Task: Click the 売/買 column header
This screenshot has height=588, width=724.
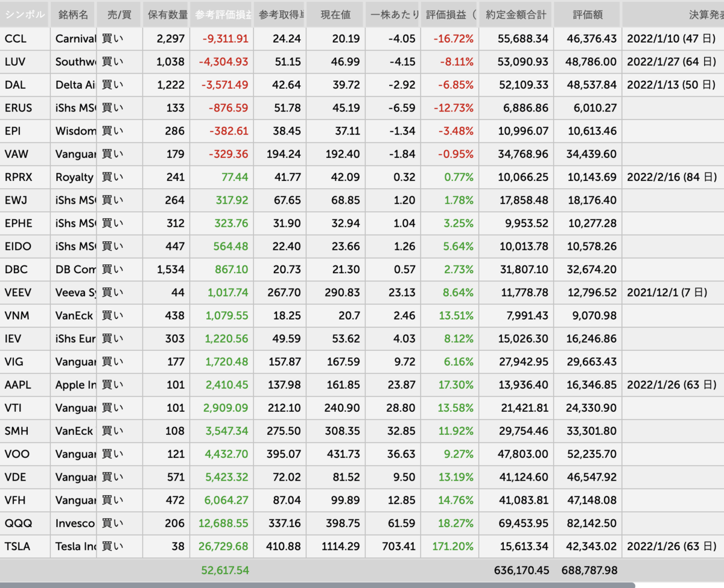Action: click(x=119, y=14)
